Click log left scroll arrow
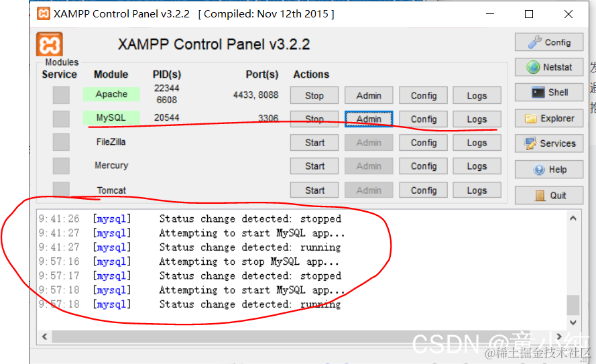596x364 pixels. [44, 337]
